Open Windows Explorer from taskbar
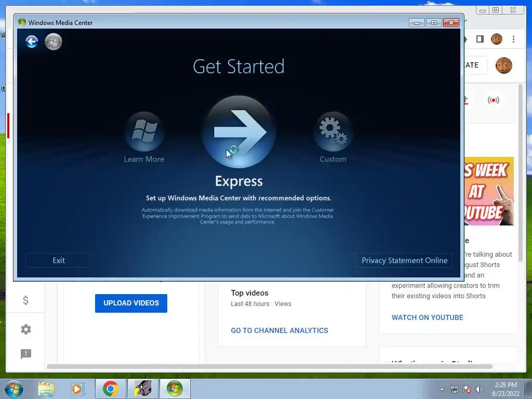This screenshot has width=532, height=399. [x=46, y=389]
